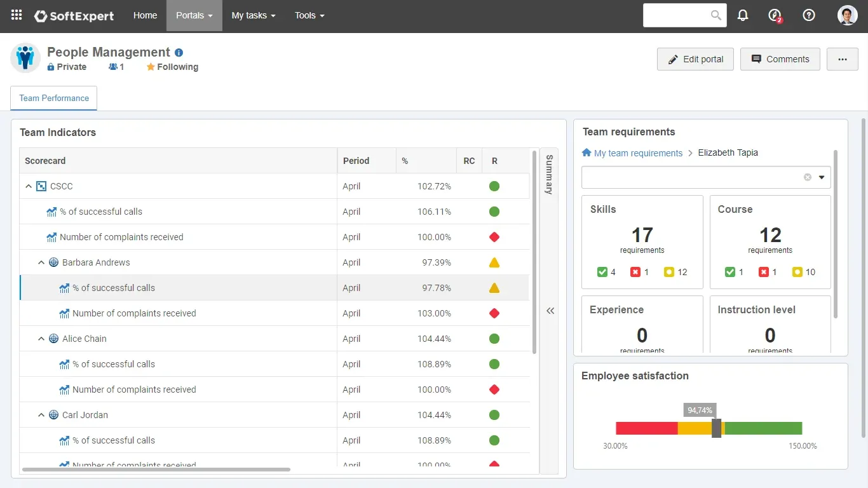
Task: Click the Team Indicators horizontal scrollbar
Action: [156, 470]
